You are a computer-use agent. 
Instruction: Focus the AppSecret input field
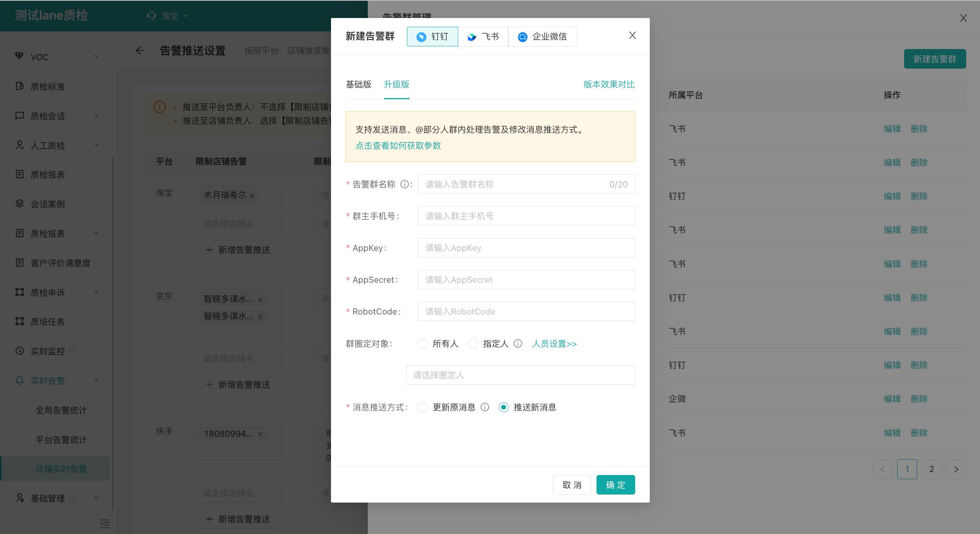(526, 280)
